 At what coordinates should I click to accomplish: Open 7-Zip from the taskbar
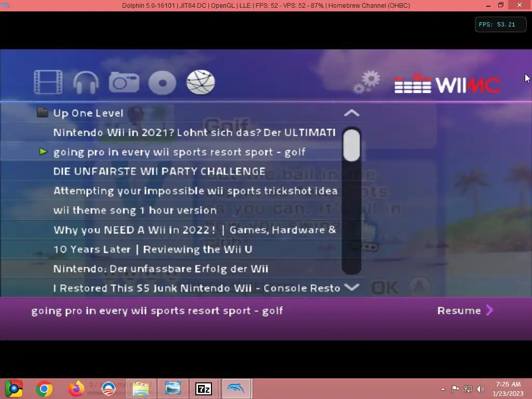click(x=204, y=389)
